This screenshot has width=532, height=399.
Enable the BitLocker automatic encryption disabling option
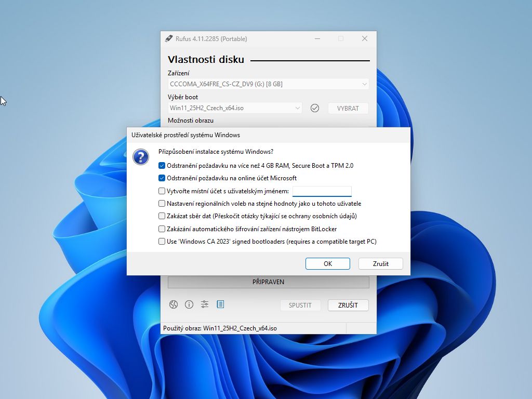tap(162, 229)
